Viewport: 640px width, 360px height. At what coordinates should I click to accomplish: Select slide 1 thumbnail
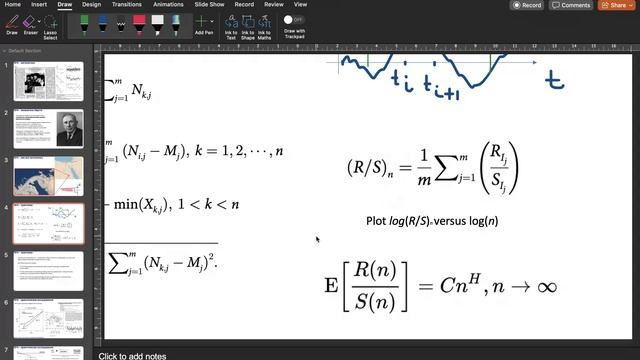(48, 81)
